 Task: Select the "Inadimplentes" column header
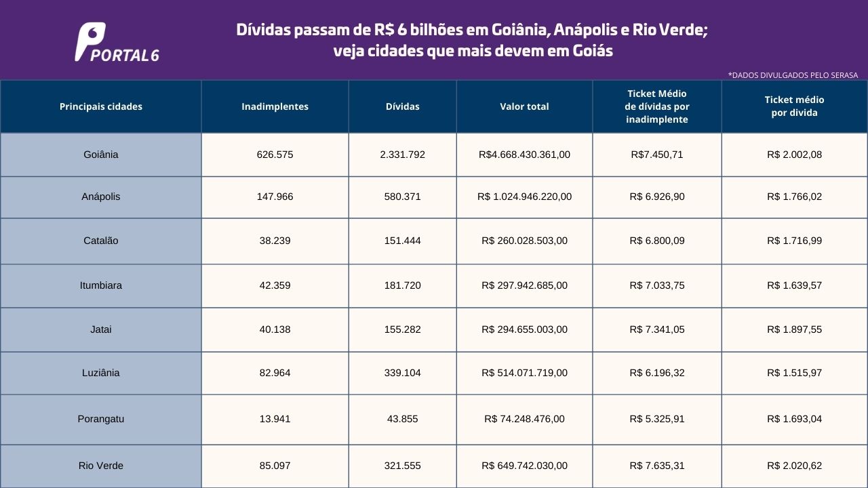(275, 106)
